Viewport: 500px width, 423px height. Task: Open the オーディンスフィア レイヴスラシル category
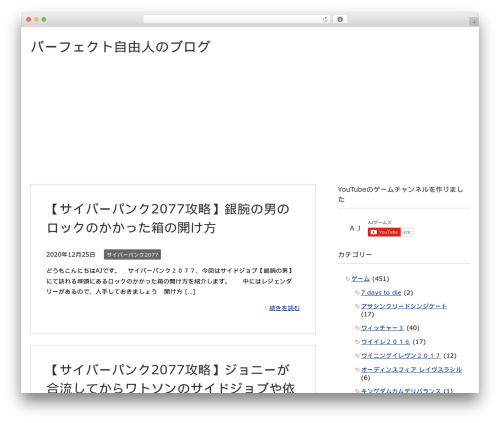tap(411, 370)
